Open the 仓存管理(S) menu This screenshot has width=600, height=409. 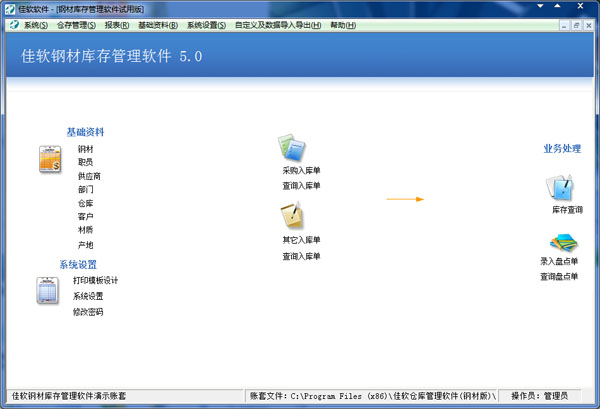click(76, 25)
